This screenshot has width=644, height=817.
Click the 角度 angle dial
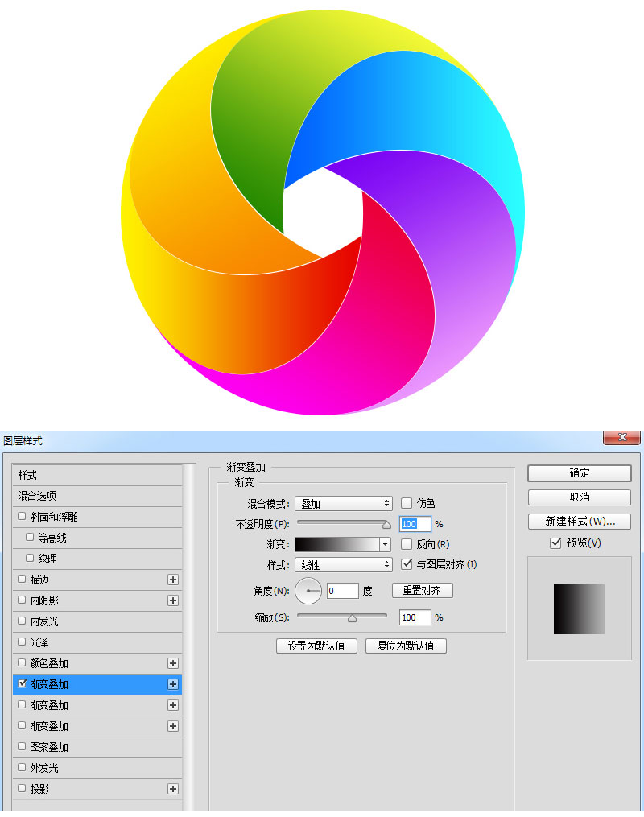pos(308,591)
